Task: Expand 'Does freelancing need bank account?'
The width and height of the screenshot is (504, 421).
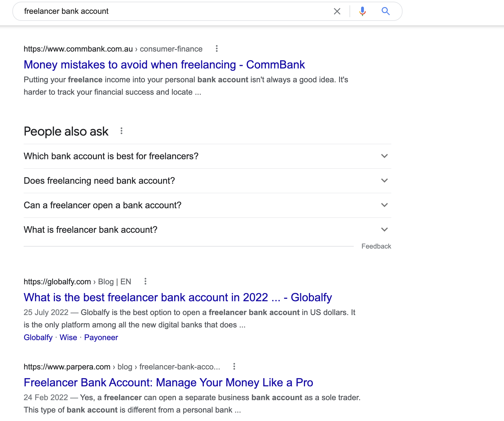Action: (x=207, y=181)
